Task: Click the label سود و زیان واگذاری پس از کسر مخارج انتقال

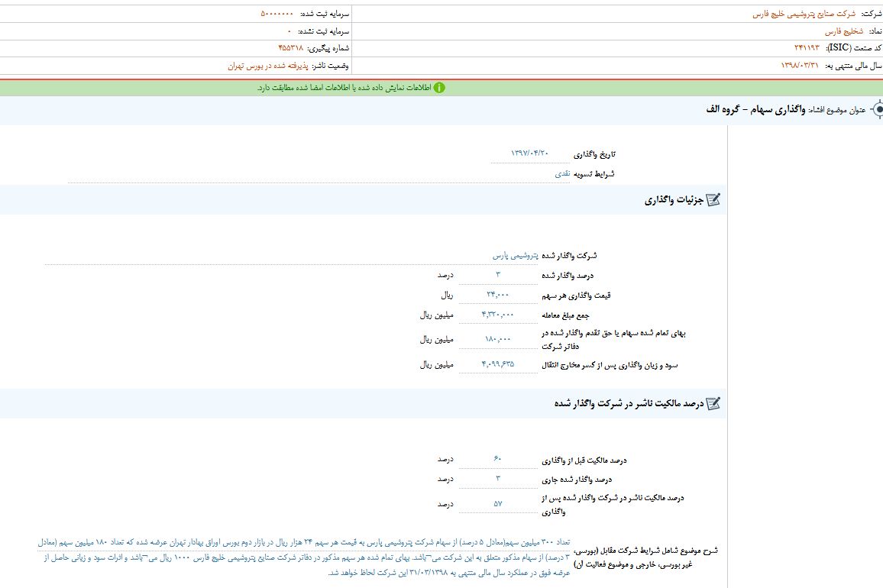Action: (610, 366)
